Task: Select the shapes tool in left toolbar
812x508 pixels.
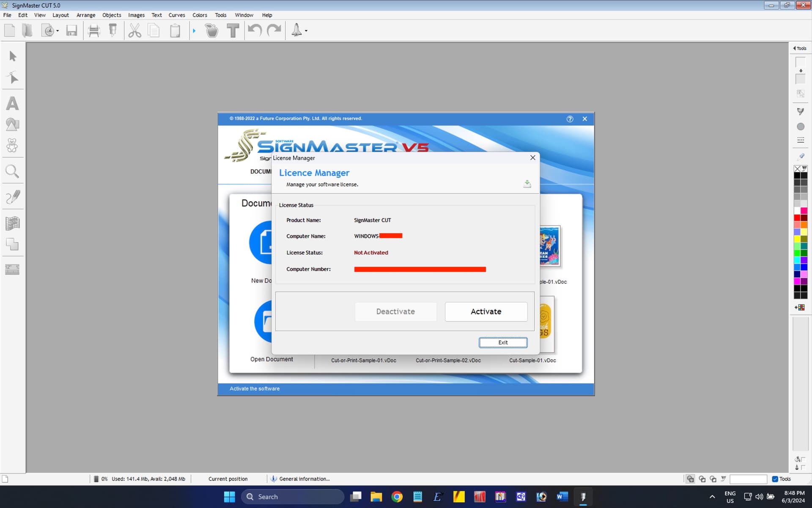Action: point(12,124)
